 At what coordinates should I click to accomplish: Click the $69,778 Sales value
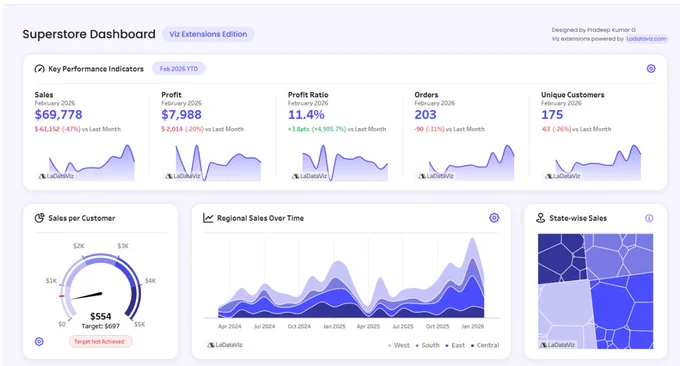[x=59, y=115]
